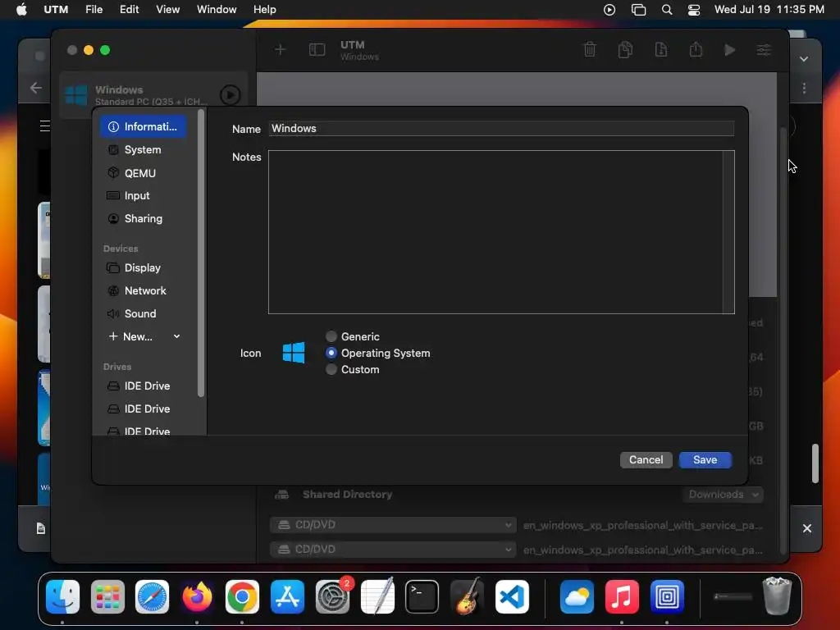Click the run VM play toolbar icon
840x630 pixels.
point(729,50)
